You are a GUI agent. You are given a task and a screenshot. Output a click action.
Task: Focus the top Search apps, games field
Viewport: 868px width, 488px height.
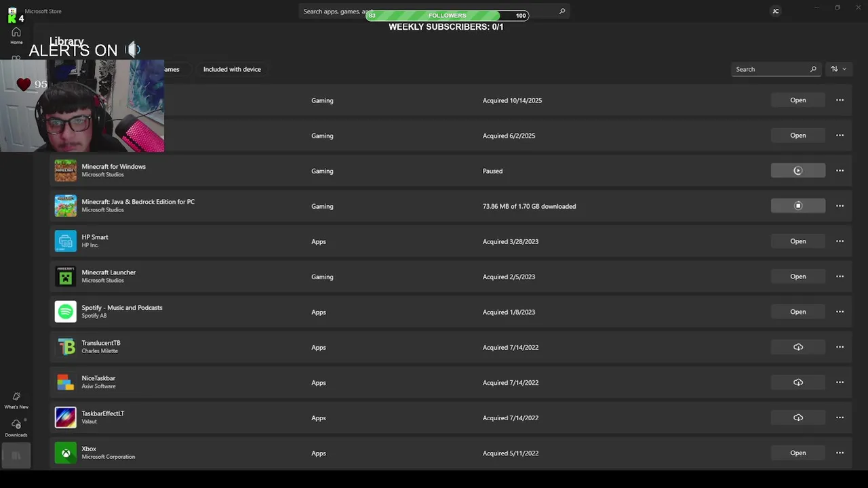tap(434, 12)
